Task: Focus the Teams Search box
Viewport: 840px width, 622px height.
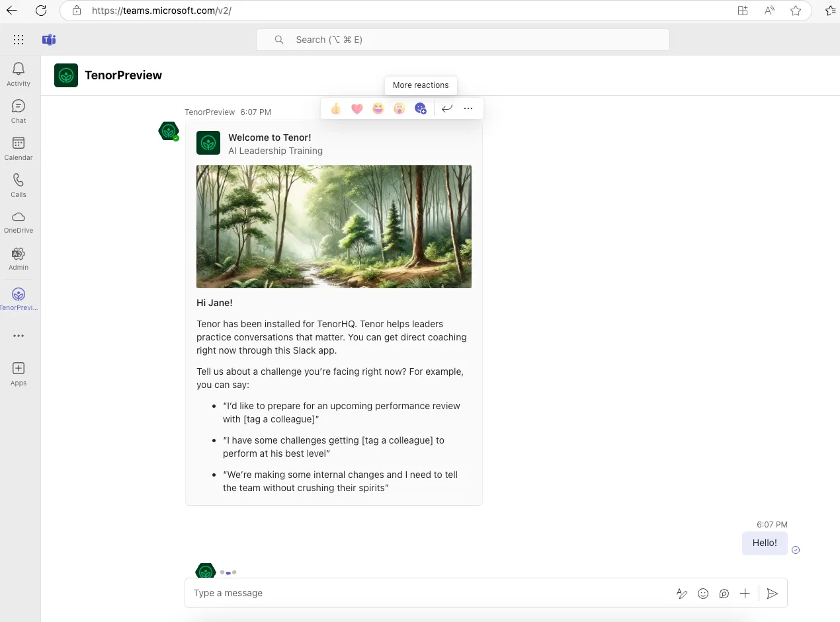Action: (463, 40)
